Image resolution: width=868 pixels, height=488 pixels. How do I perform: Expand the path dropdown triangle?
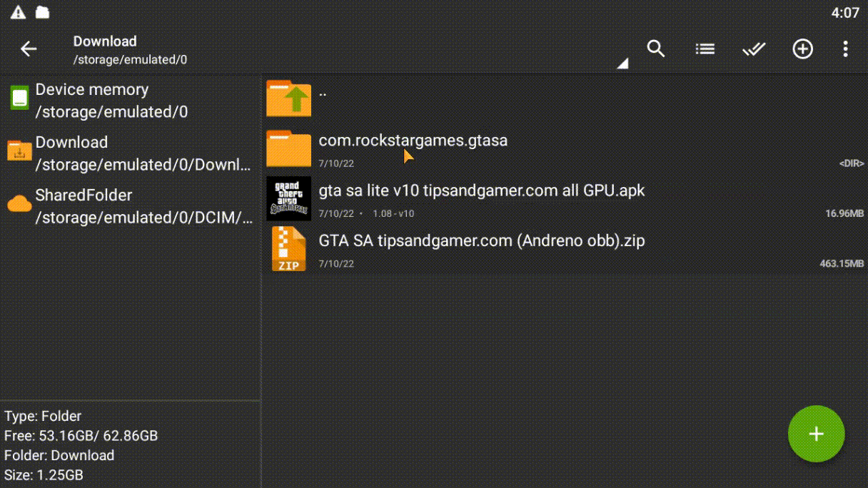[622, 63]
